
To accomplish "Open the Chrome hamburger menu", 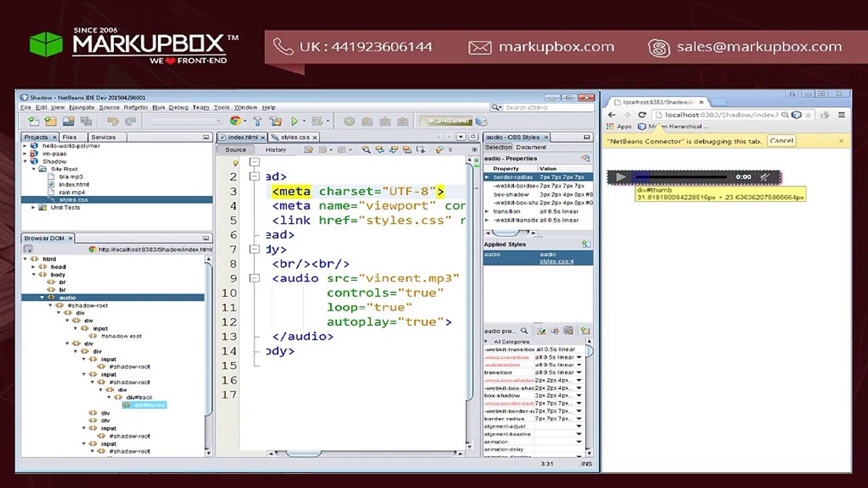I will click(842, 115).
